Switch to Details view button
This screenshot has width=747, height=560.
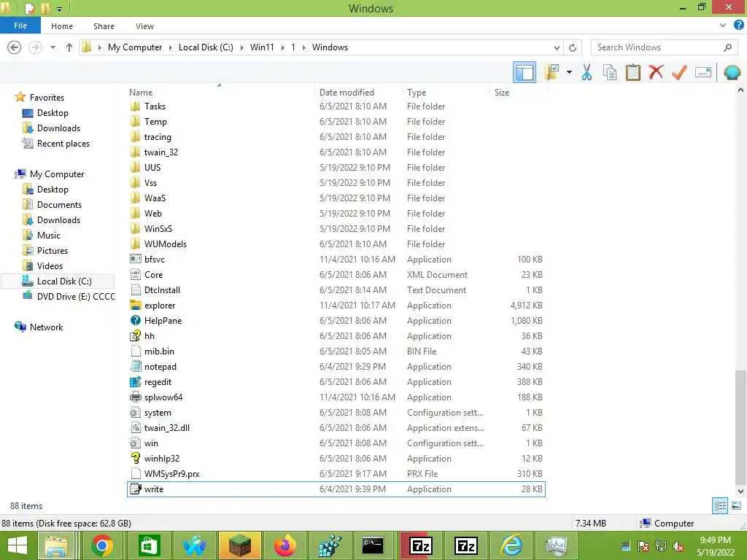click(x=720, y=506)
